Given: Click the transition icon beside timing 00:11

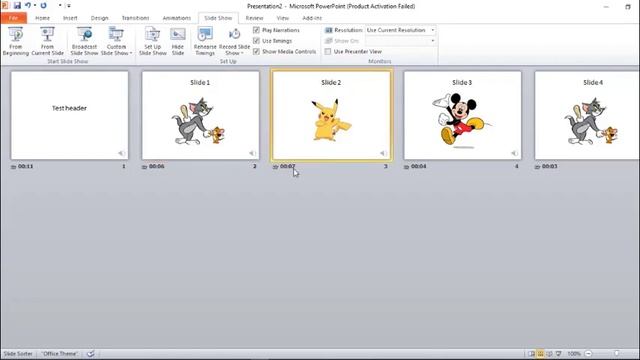Looking at the screenshot, I should (13, 167).
